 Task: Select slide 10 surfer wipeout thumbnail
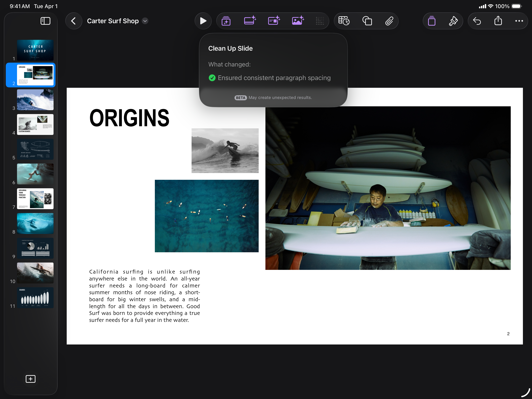click(35, 273)
